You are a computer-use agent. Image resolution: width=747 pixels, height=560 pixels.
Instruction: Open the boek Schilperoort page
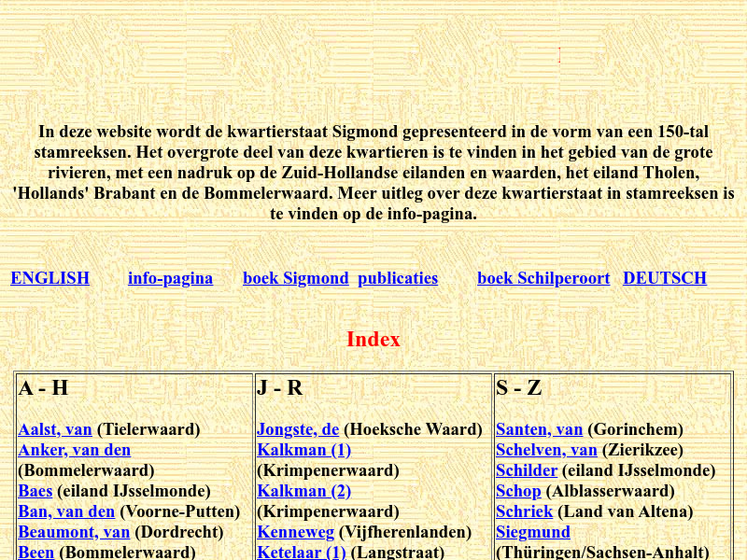pos(543,278)
